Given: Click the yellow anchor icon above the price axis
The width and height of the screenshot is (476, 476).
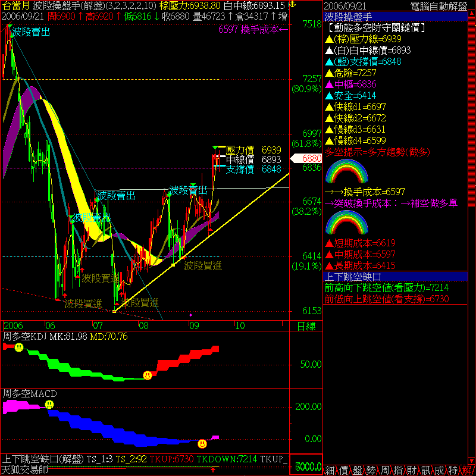Looking at the screenshot, I should (292, 4).
